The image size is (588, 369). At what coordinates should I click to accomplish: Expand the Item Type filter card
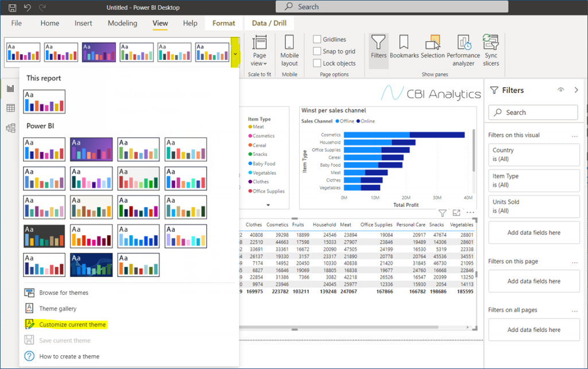[533, 180]
